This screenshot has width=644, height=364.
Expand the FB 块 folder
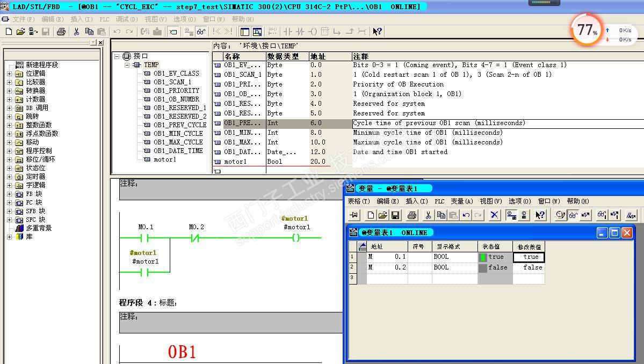10,194
